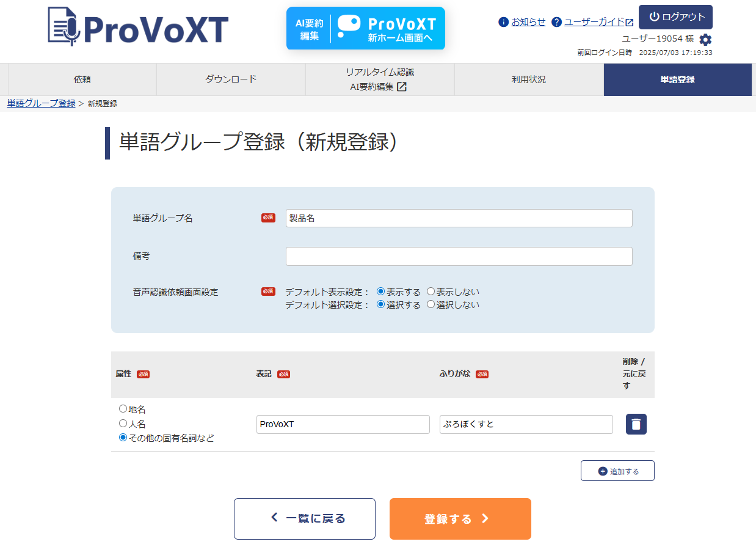Choose the 地名 attribute radio button
This screenshot has height=547, width=756.
point(123,409)
